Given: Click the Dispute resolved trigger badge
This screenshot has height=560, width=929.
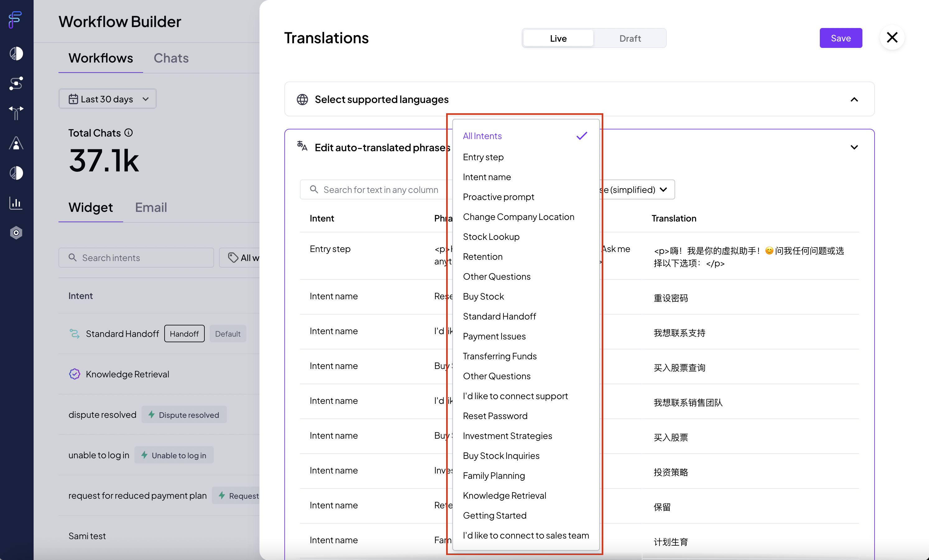Looking at the screenshot, I should [184, 415].
